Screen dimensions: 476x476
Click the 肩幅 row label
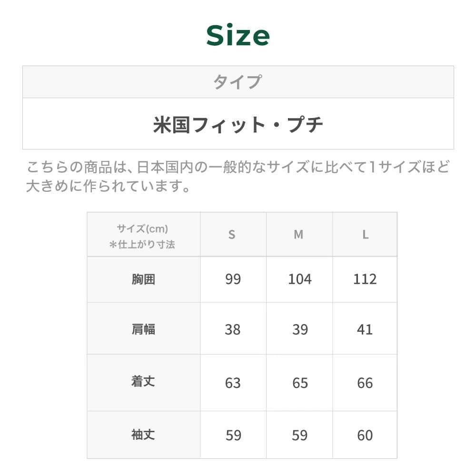143,329
